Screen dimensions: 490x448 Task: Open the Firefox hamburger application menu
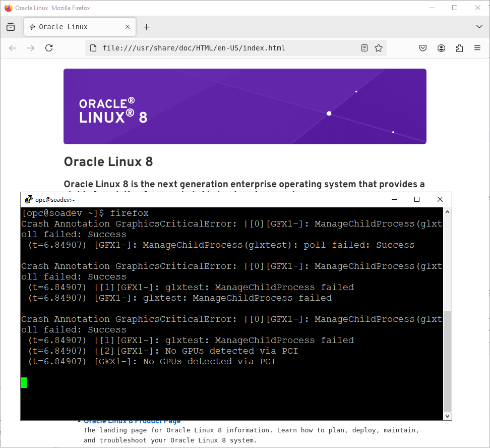(x=477, y=48)
